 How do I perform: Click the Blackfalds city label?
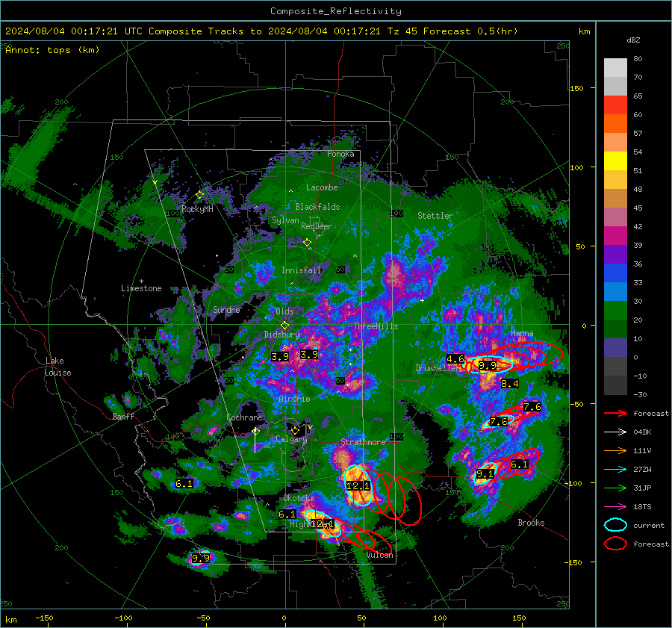click(x=317, y=207)
